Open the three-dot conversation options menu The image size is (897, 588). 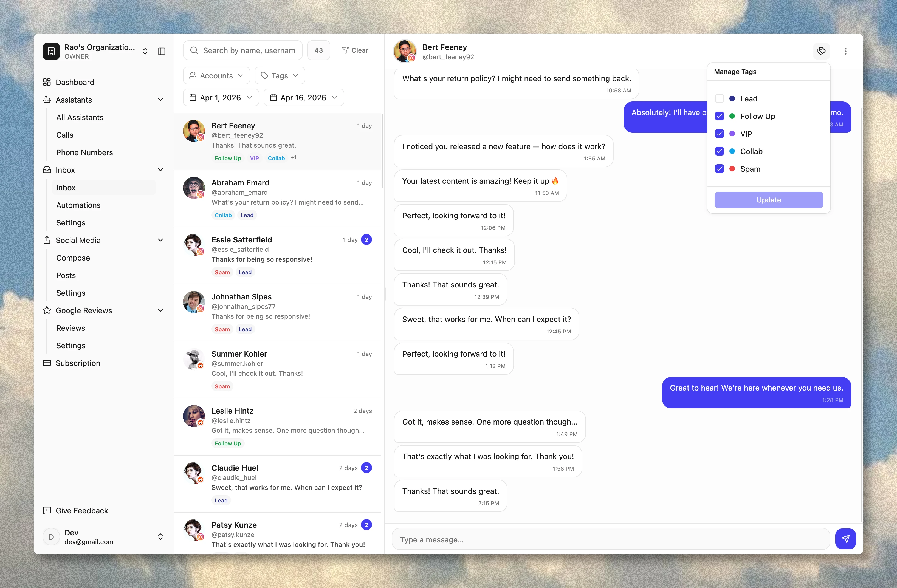[x=845, y=51]
